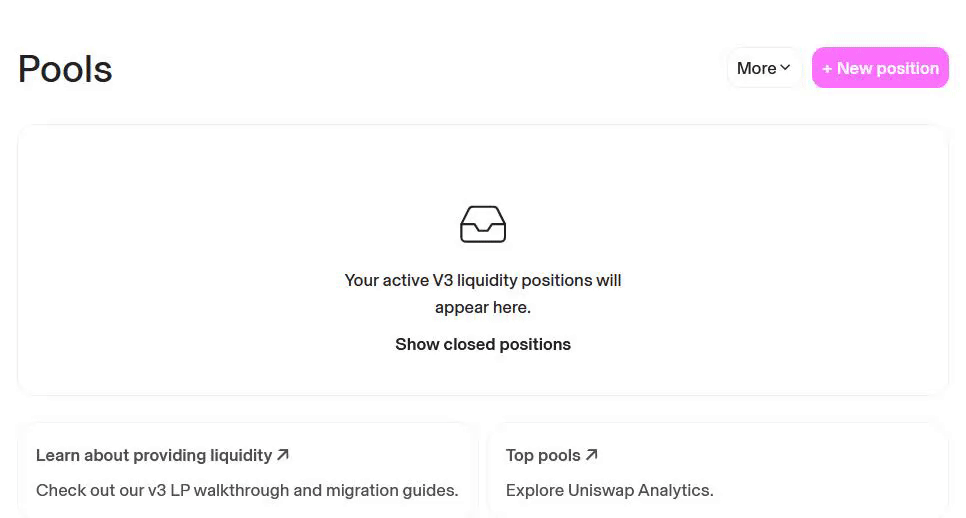
Task: Click the arrow icon next to "Top pools"
Action: (x=592, y=455)
